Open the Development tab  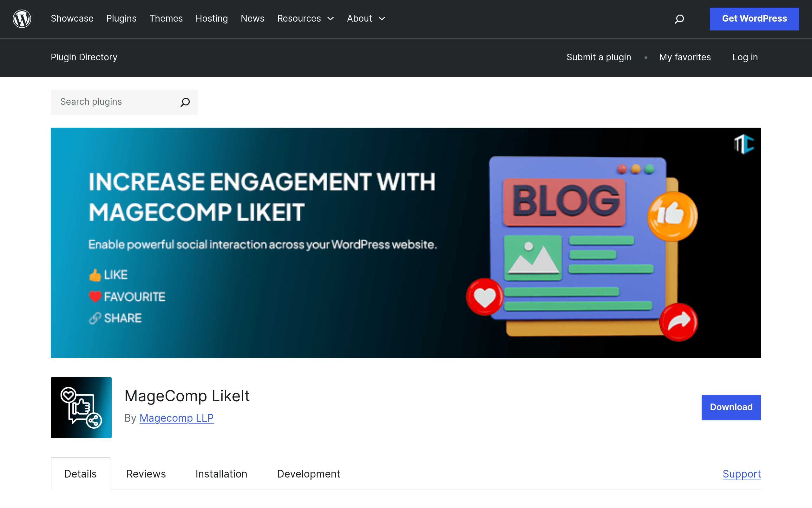click(x=308, y=474)
